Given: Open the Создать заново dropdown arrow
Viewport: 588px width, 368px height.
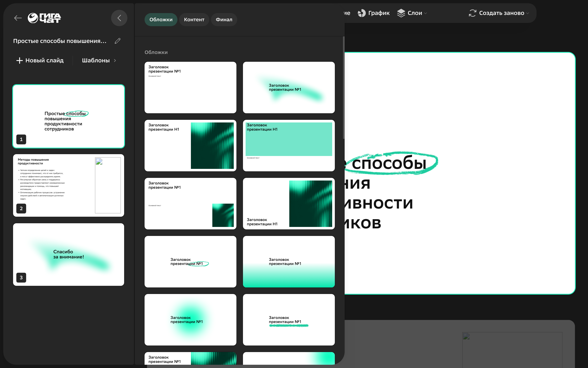Looking at the screenshot, I should 528,13.
